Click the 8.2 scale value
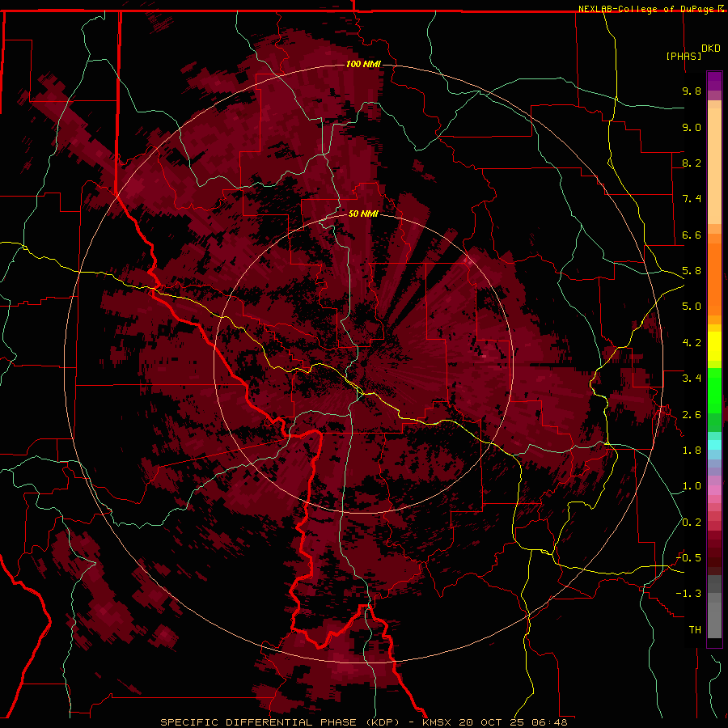This screenshot has width=728, height=728. pos(692,163)
